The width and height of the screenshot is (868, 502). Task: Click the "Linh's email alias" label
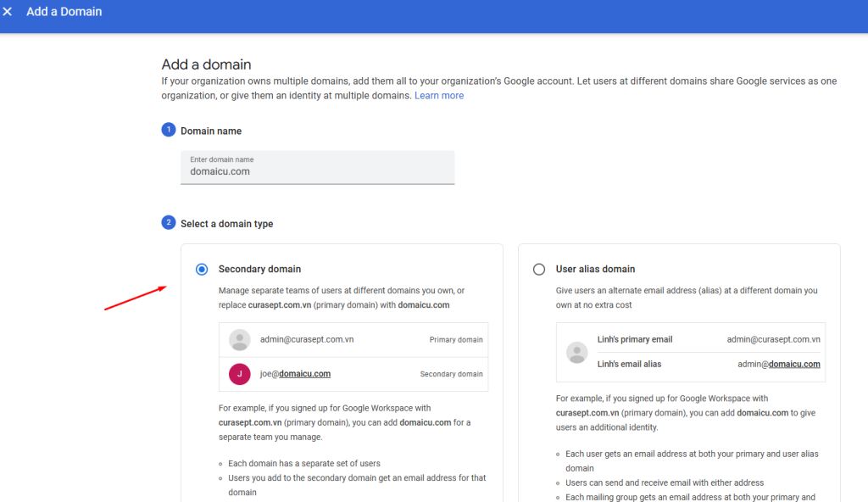pyautogui.click(x=629, y=364)
